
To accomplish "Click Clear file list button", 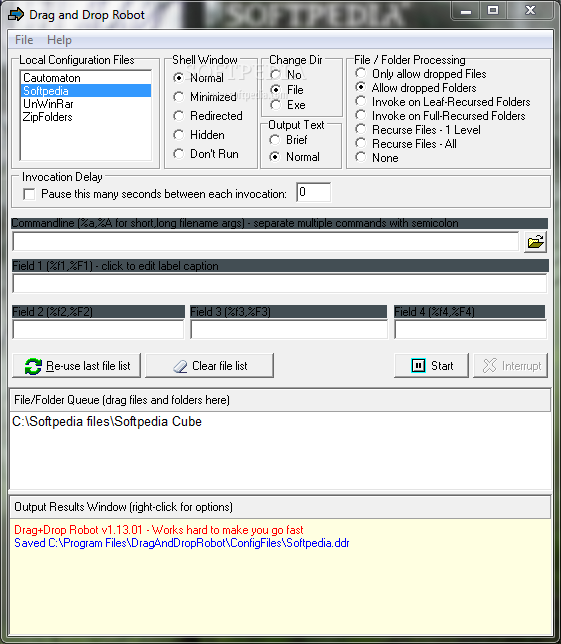I will pos(209,366).
